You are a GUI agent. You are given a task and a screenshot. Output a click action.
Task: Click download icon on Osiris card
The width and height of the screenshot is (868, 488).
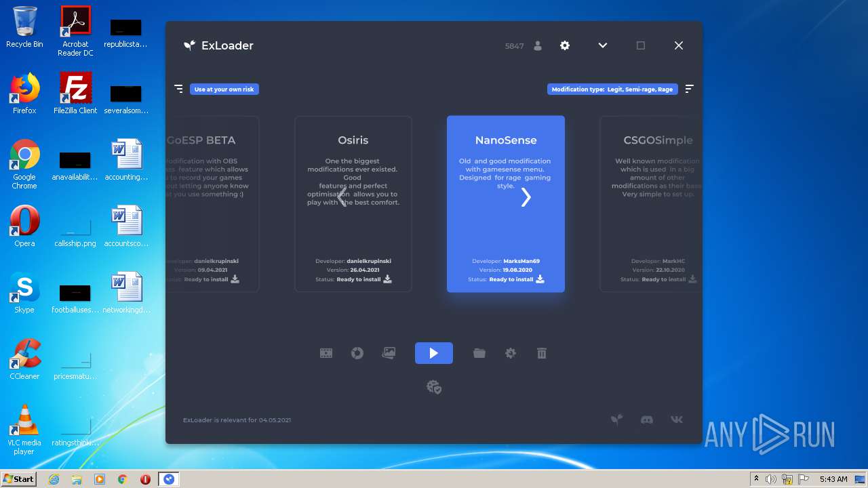pos(388,279)
